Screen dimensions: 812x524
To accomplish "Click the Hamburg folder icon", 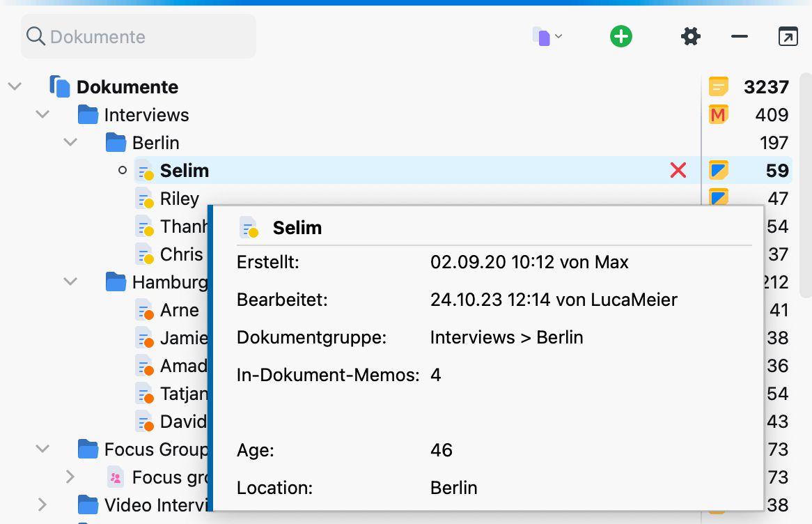I will pyautogui.click(x=116, y=282).
